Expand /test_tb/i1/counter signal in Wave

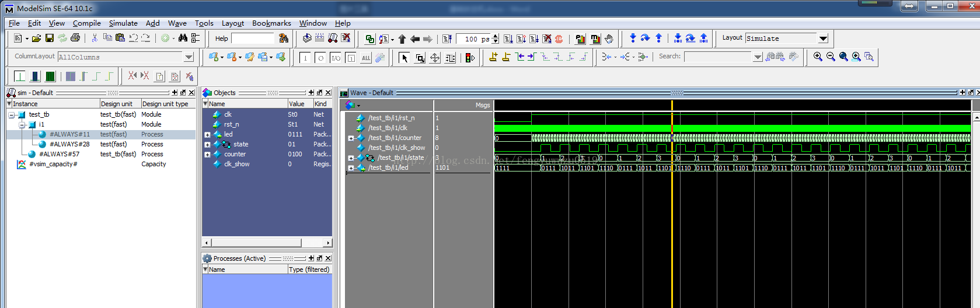(x=351, y=138)
